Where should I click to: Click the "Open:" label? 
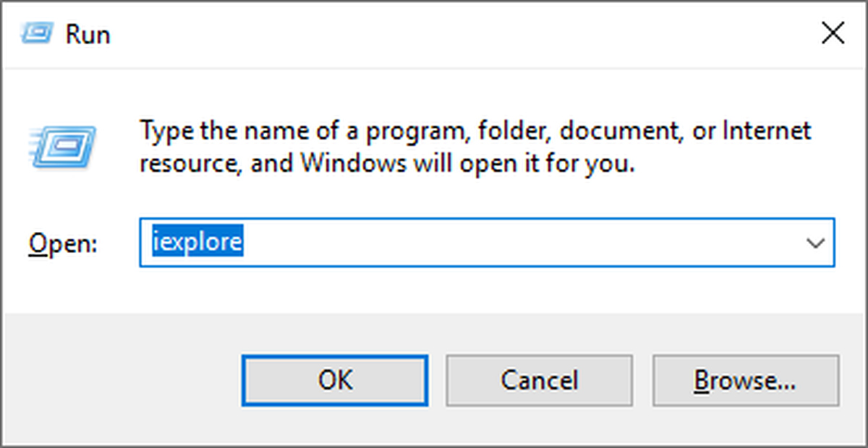pyautogui.click(x=63, y=244)
